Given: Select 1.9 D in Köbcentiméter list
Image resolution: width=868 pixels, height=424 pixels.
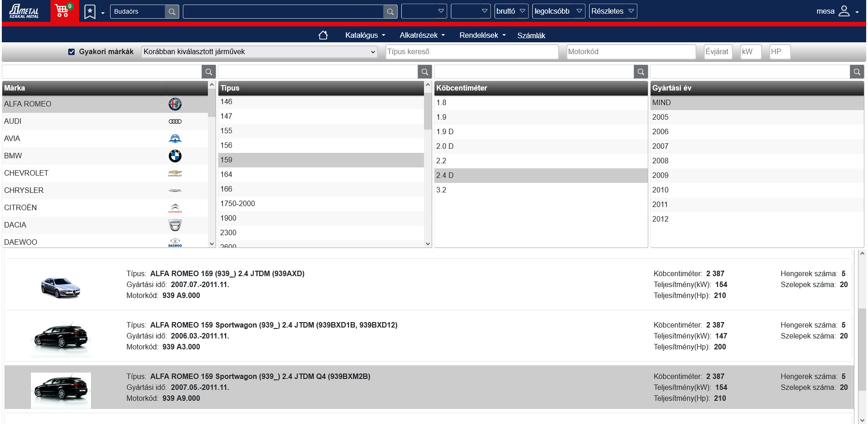Looking at the screenshot, I should click(x=541, y=132).
